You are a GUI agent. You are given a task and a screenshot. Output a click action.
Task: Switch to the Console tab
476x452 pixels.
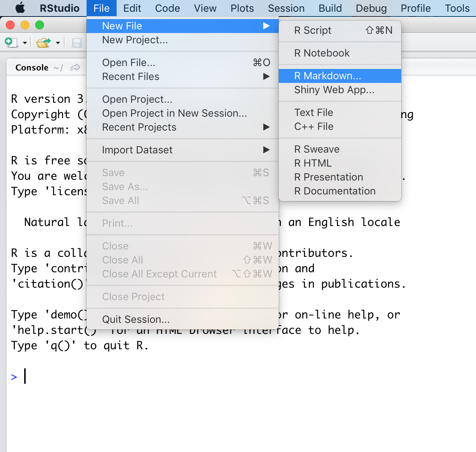pos(32,68)
